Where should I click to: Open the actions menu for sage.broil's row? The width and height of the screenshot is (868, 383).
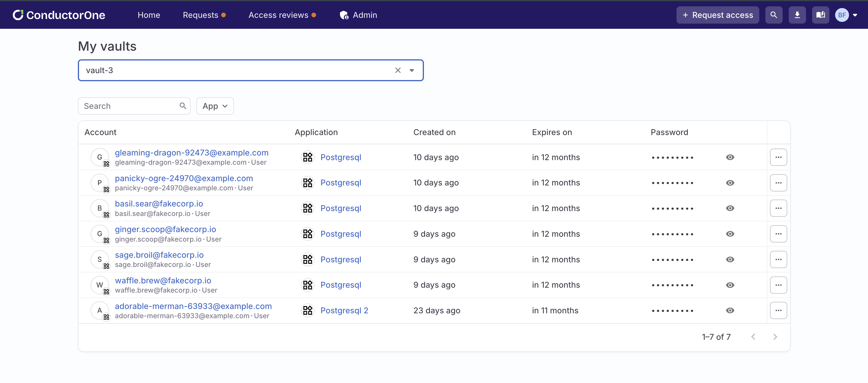pyautogui.click(x=778, y=259)
